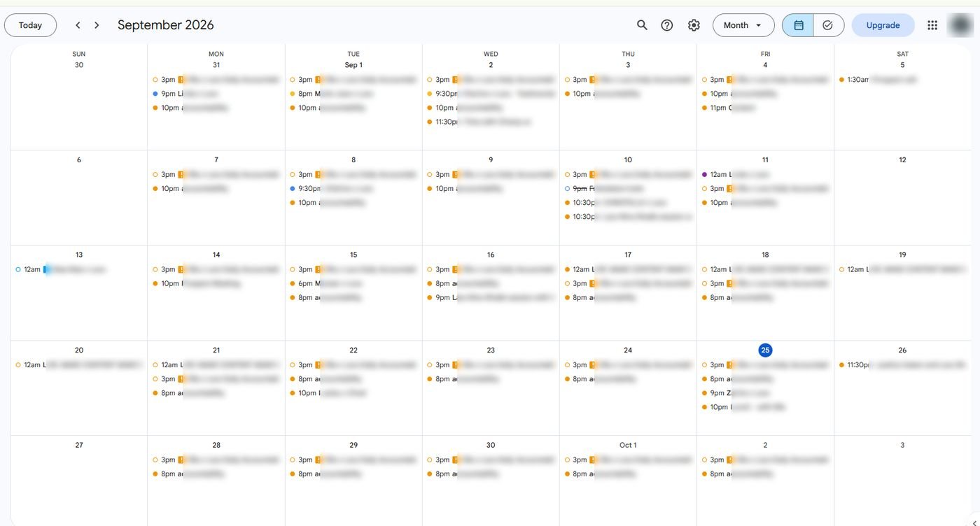The width and height of the screenshot is (980, 526).
Task: Switch to the Tasks view toggle
Action: tap(828, 25)
